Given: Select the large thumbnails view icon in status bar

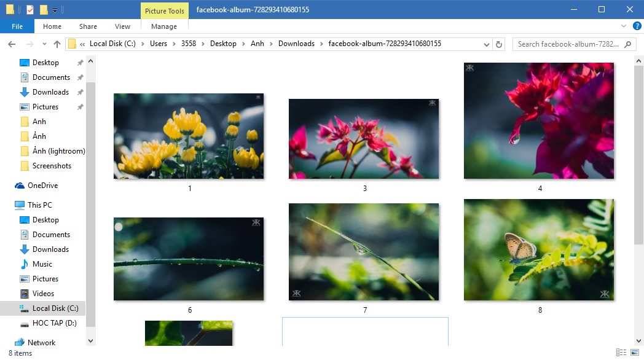Looking at the screenshot, I should (635, 353).
